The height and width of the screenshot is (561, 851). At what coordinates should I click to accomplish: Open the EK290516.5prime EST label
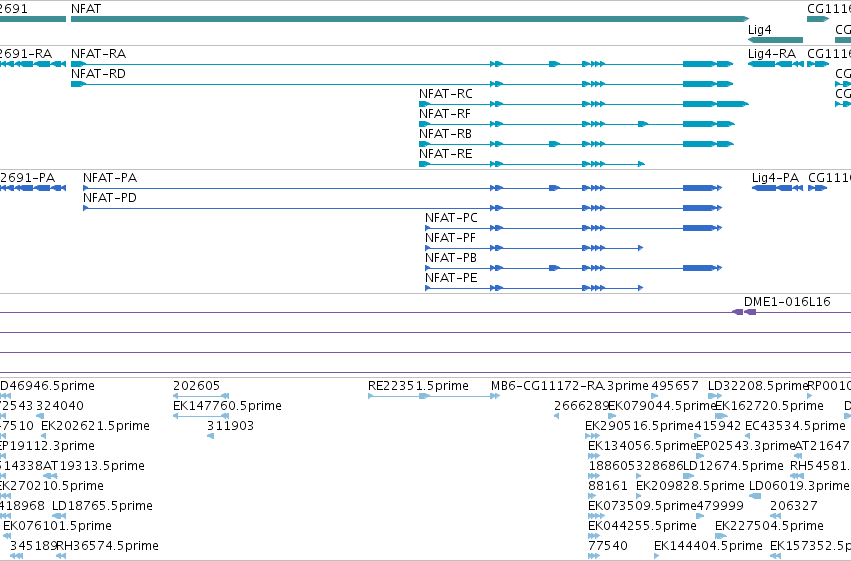639,426
